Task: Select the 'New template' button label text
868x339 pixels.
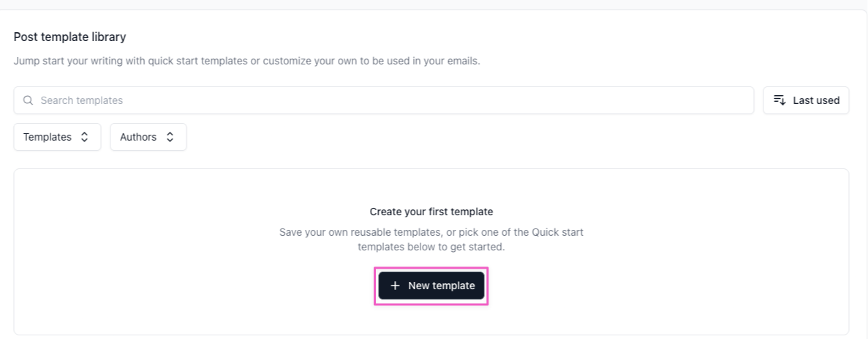Action: point(442,286)
